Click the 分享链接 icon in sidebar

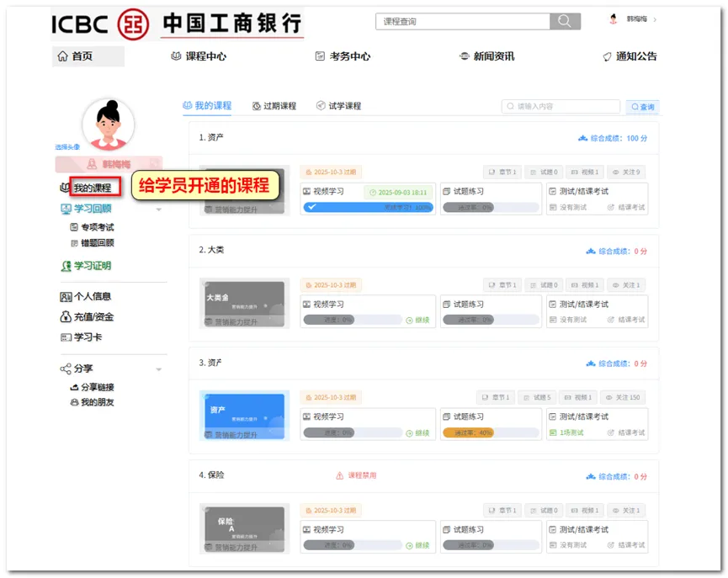(x=74, y=387)
